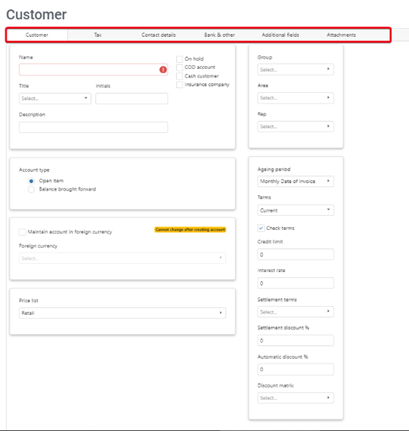Viewport: 409px width, 431px height.
Task: Click the Description input field
Action: [x=93, y=127]
